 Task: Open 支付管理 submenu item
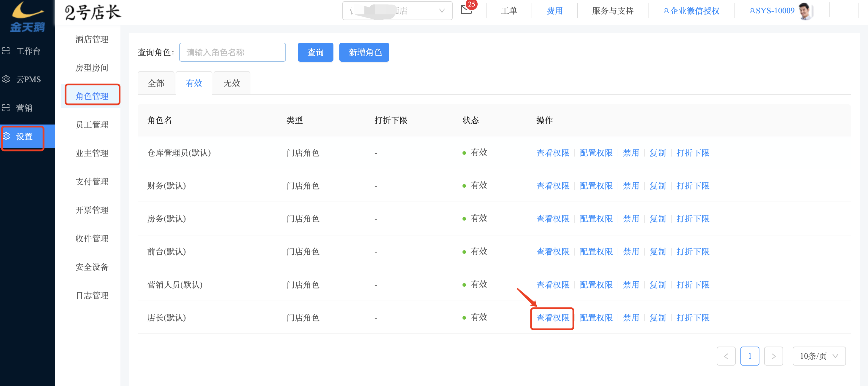point(92,181)
